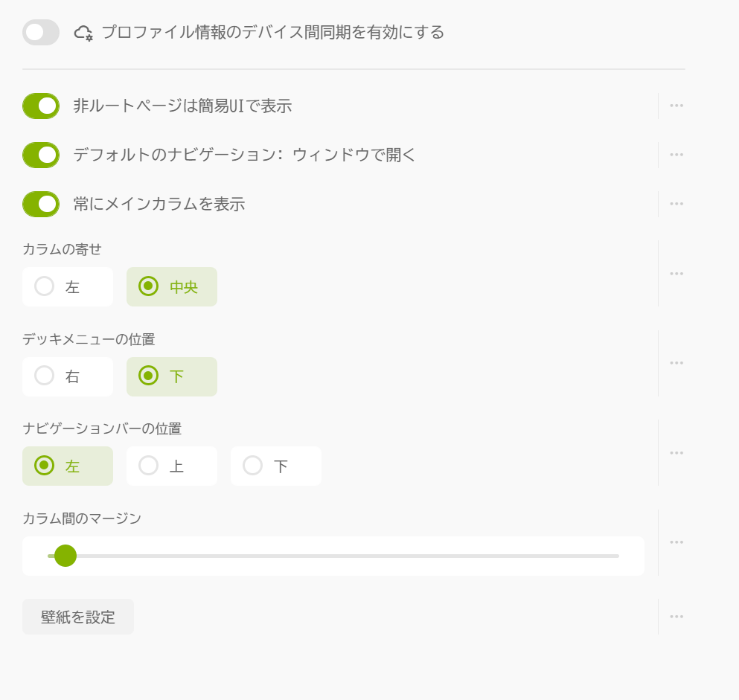
Task: Disable the 非ルートページは簡易UIで表示 toggle
Action: point(40,105)
